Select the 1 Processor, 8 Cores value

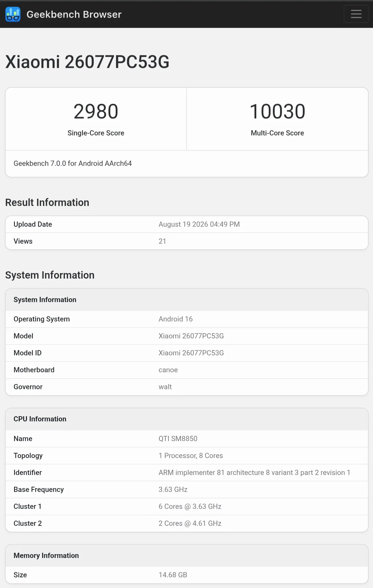[x=191, y=456]
